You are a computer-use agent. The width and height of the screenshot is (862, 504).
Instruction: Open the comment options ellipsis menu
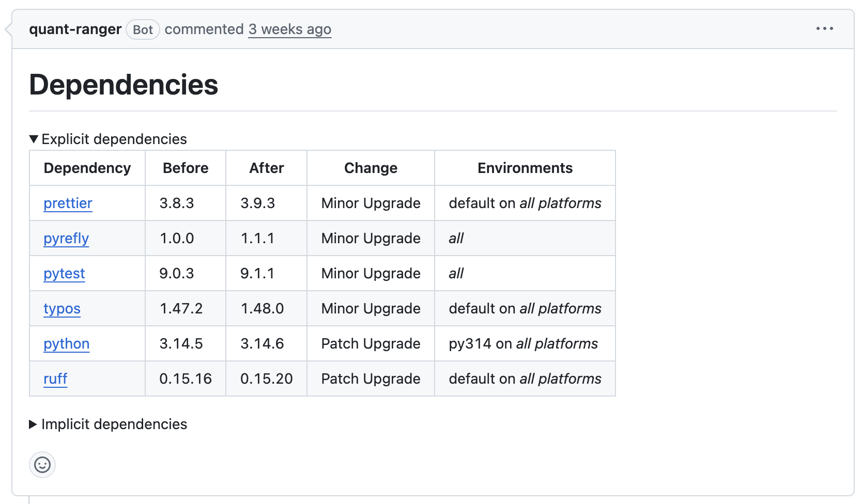coord(824,29)
